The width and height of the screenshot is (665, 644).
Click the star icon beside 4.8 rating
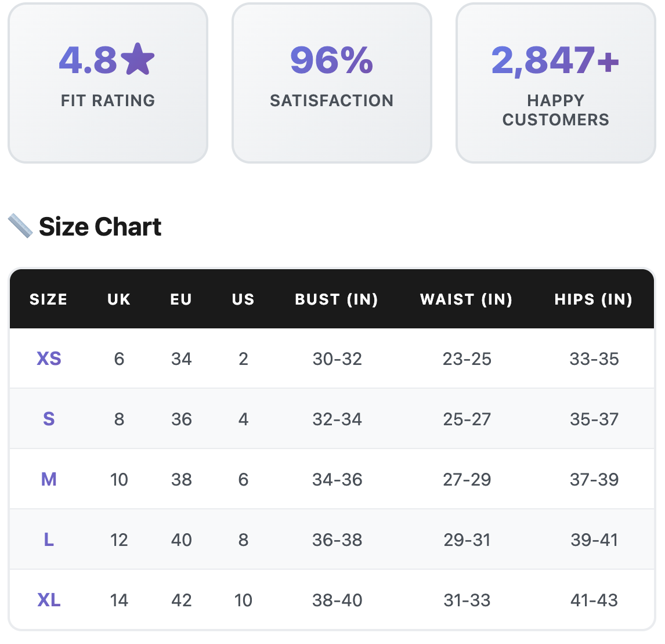point(139,60)
